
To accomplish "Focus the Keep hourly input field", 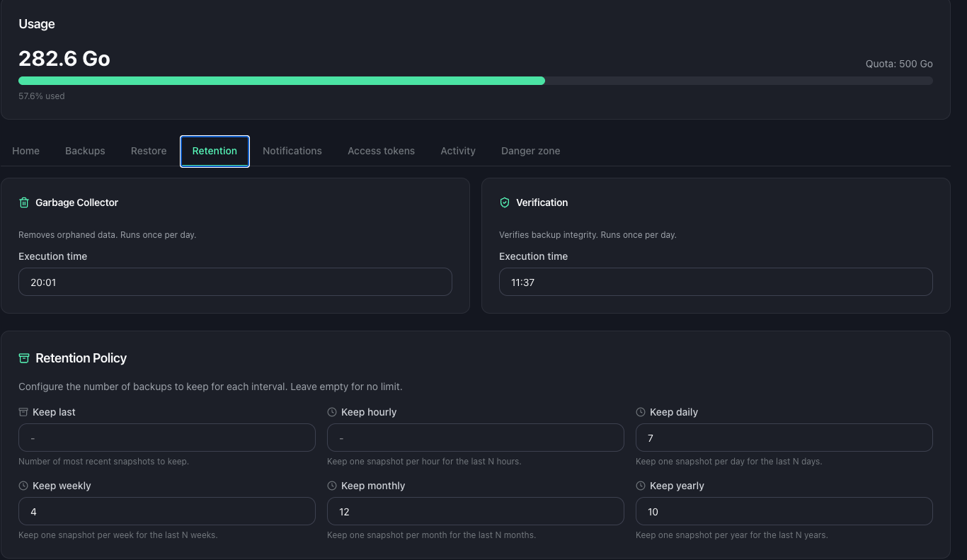I will point(476,438).
